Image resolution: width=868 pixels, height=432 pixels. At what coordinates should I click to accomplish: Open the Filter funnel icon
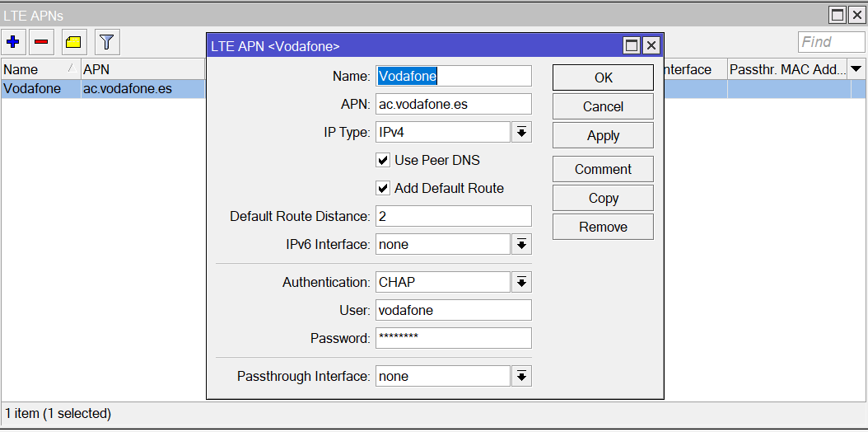[106, 41]
